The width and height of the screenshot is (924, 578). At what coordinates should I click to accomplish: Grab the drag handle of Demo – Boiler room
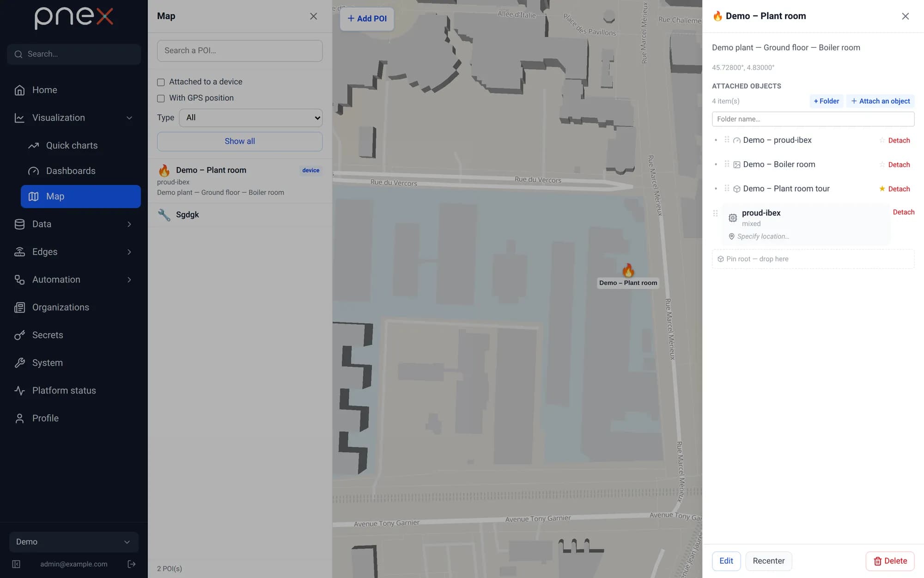(727, 164)
